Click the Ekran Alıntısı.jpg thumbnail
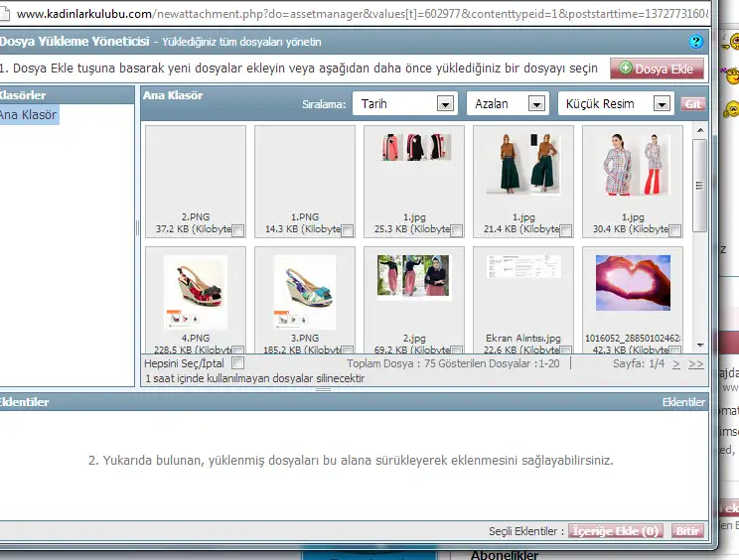Screen dimensions: 739x560 pyautogui.click(x=522, y=268)
